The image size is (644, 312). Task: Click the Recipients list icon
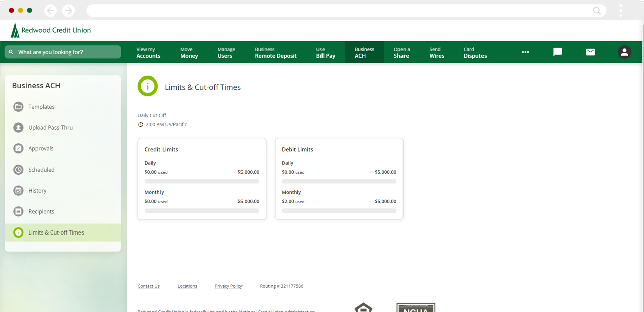(18, 212)
